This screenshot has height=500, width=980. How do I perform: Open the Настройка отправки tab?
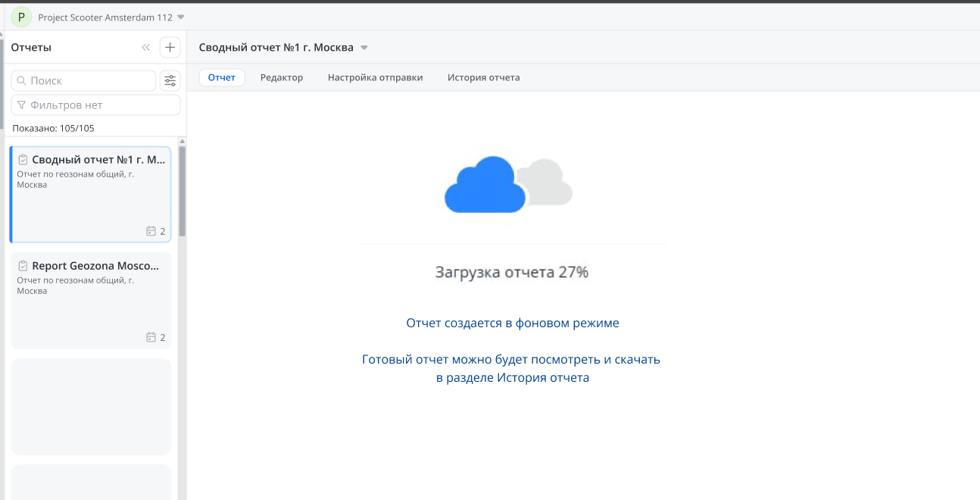375,77
